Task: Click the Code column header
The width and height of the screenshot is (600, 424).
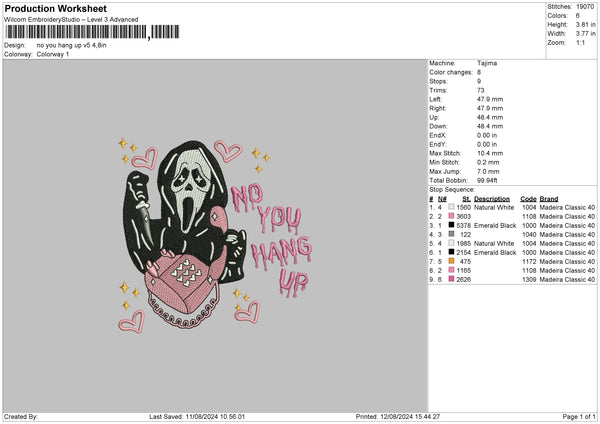Action: tap(528, 198)
